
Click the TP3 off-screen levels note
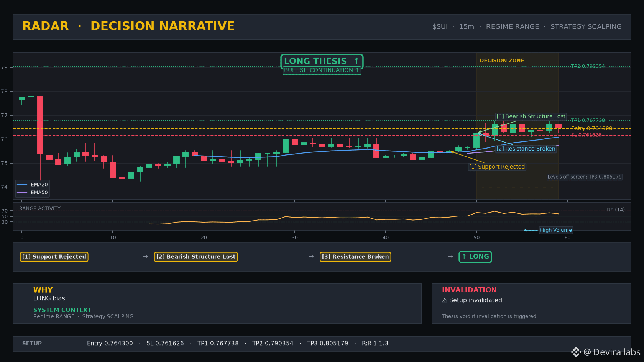tap(585, 177)
